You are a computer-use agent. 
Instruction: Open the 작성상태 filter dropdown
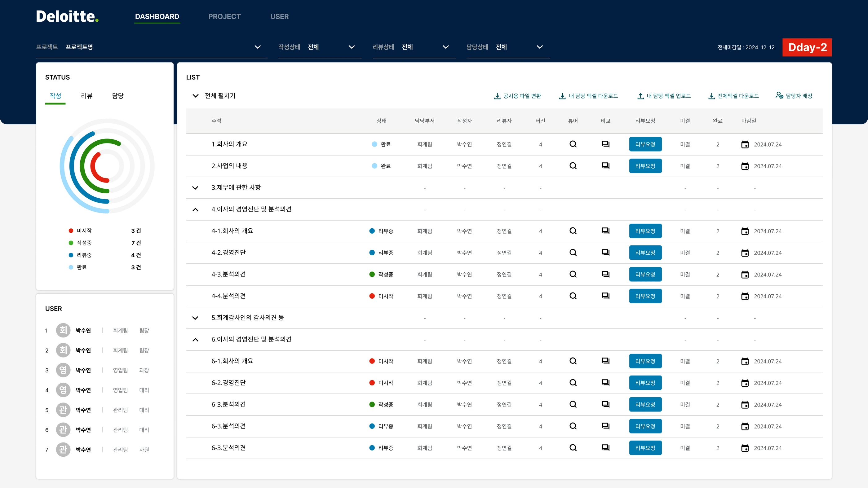click(320, 47)
